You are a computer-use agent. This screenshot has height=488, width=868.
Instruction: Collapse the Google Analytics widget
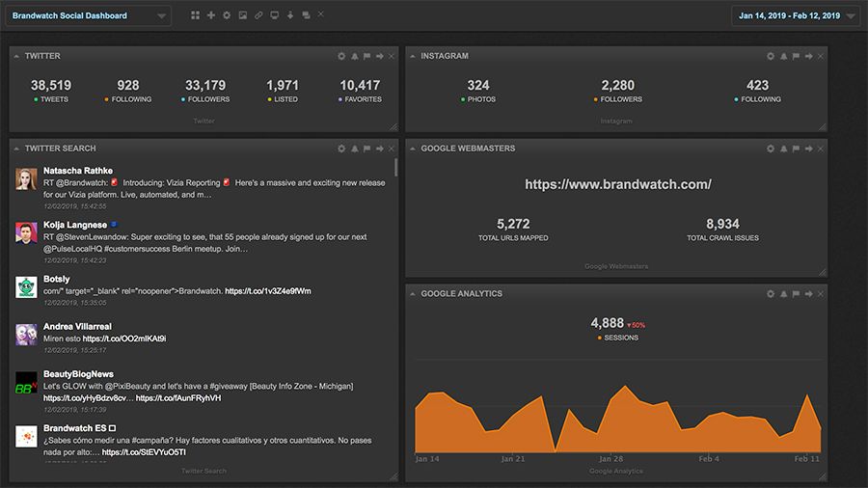[x=413, y=293]
